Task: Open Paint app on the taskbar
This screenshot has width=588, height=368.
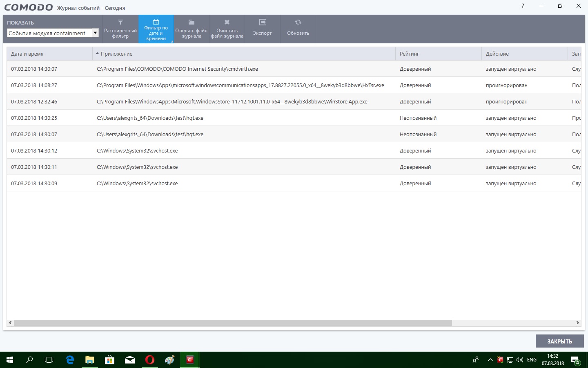Action: (x=169, y=360)
